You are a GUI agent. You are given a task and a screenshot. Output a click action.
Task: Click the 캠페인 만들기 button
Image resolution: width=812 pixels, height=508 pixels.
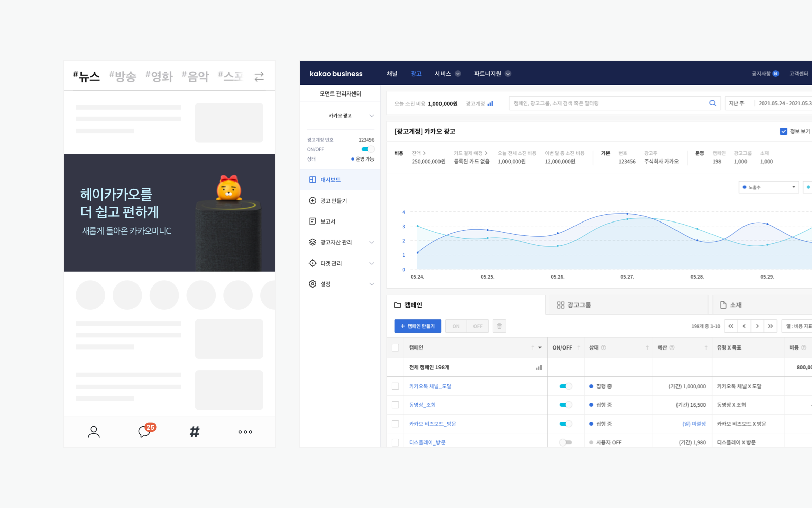(418, 326)
